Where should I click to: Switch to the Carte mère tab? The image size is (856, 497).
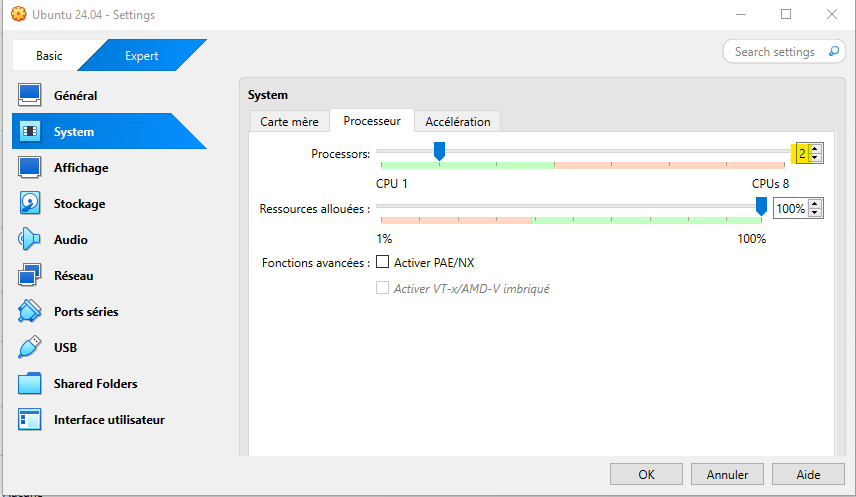click(x=289, y=122)
